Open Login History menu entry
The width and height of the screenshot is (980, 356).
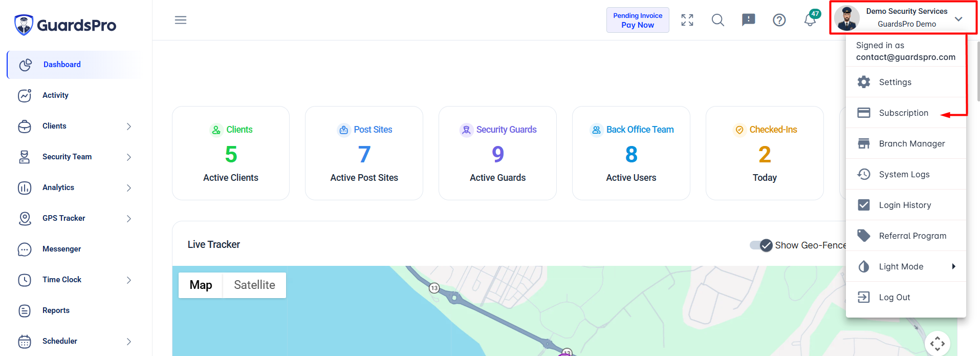click(906, 205)
